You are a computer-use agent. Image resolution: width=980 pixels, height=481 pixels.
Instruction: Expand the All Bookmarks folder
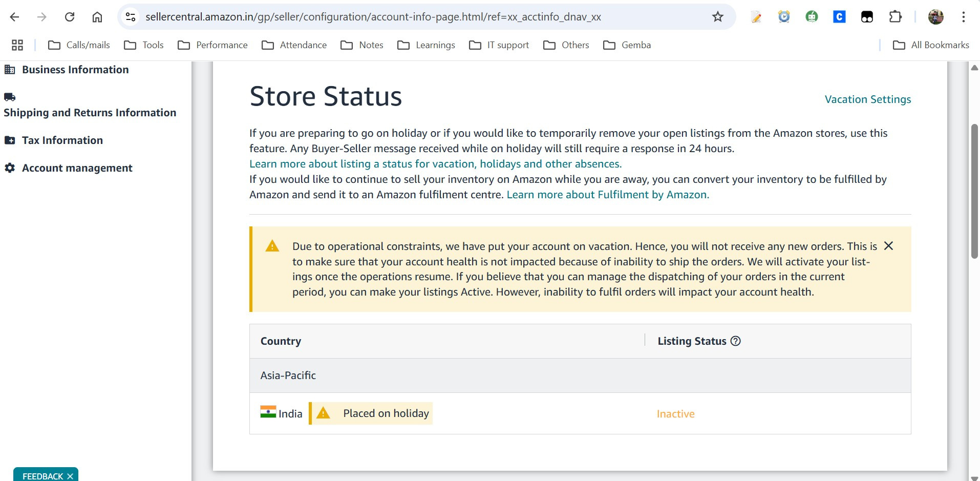pos(931,45)
